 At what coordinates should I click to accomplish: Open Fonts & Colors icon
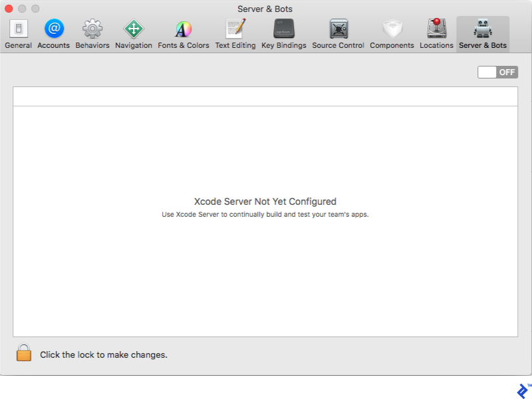point(183,29)
